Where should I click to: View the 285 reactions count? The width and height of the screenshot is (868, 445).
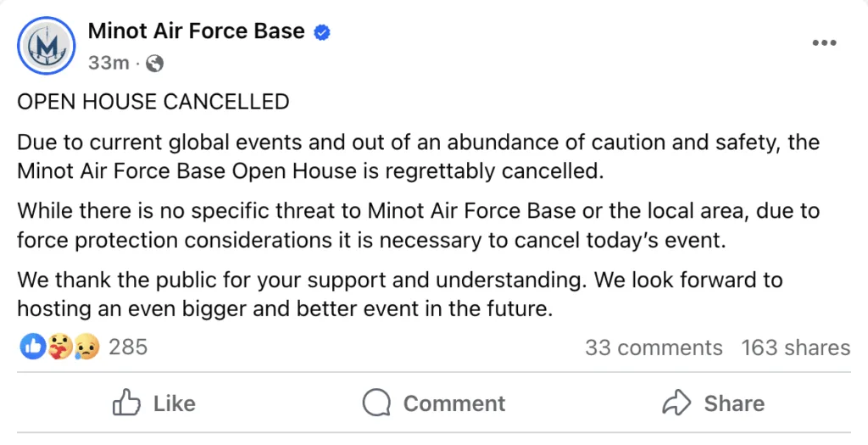[x=128, y=347]
